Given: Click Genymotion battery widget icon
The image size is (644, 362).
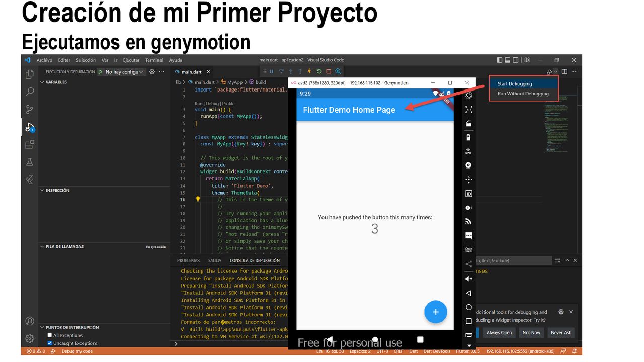Looking at the screenshot, I should [x=468, y=137].
